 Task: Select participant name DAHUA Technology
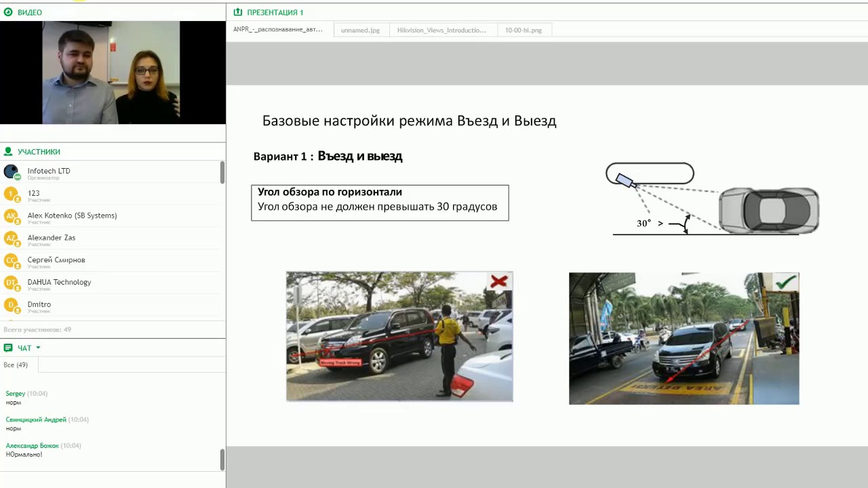pyautogui.click(x=59, y=282)
